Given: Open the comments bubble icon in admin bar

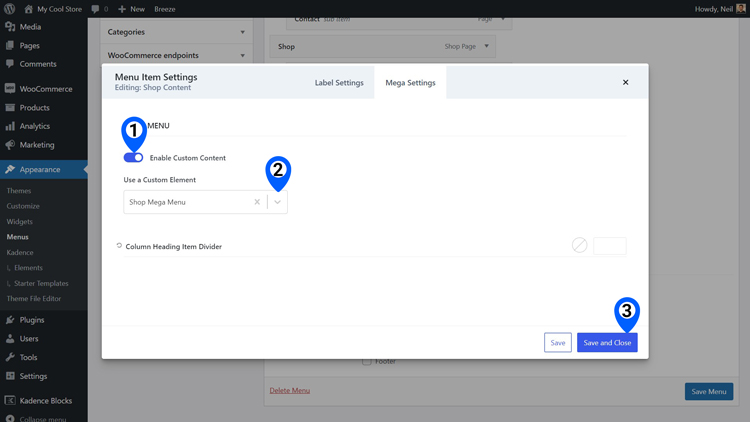Looking at the screenshot, I should coord(95,9).
